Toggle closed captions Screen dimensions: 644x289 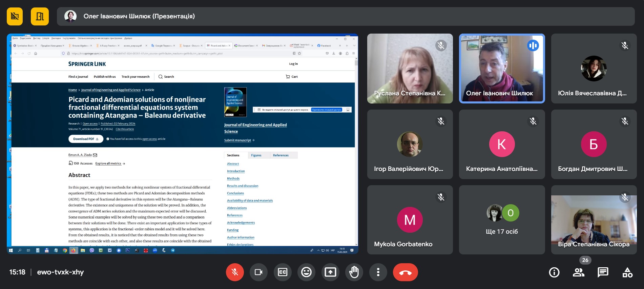(x=283, y=272)
